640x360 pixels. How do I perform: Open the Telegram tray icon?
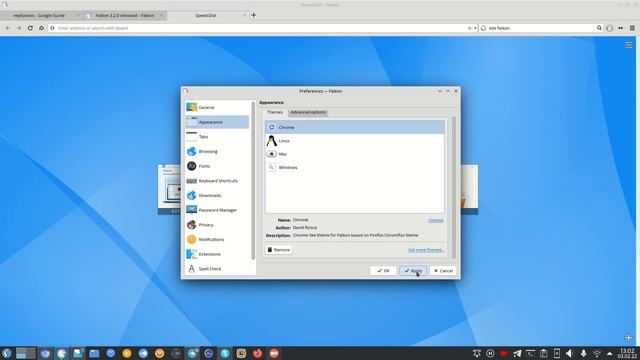517,353
